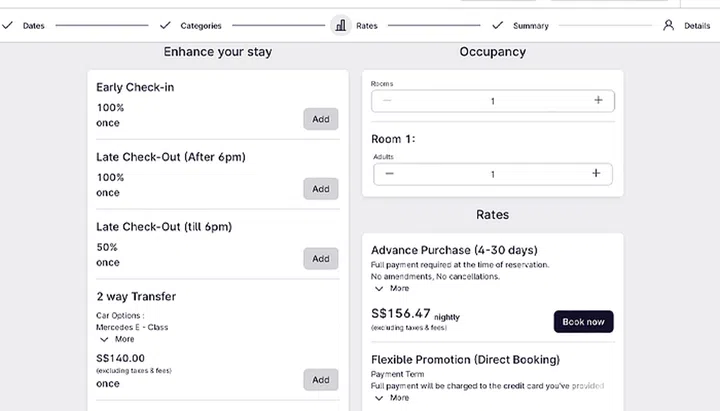Viewport: 720px width, 411px height.
Task: Decrease Rooms count with minus icon
Action: click(387, 100)
